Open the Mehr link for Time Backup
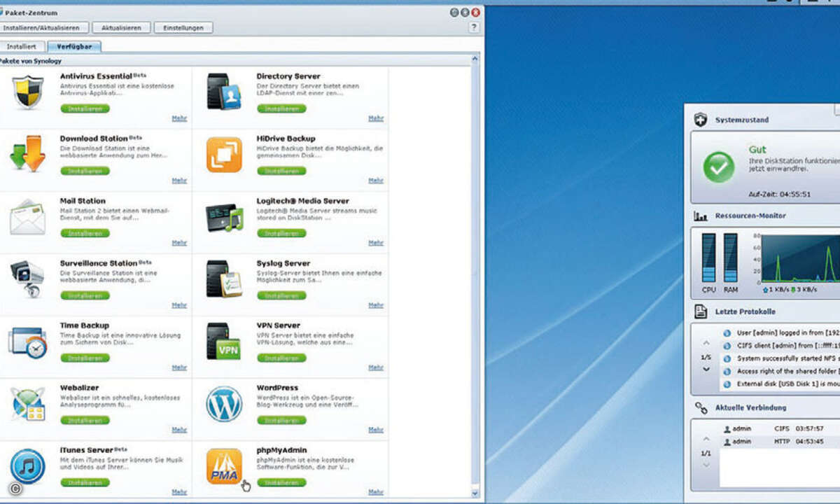Viewport: 840px width, 504px height. coord(179,367)
